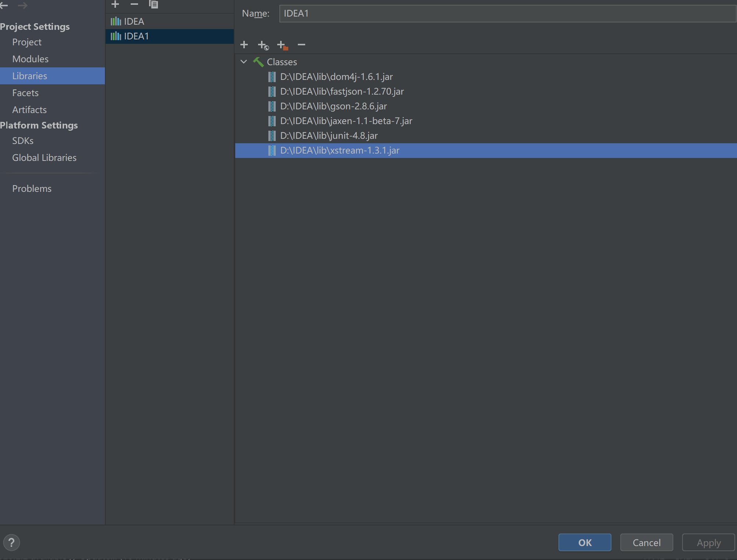Copy the selected library
The image size is (737, 560).
pyautogui.click(x=154, y=4)
